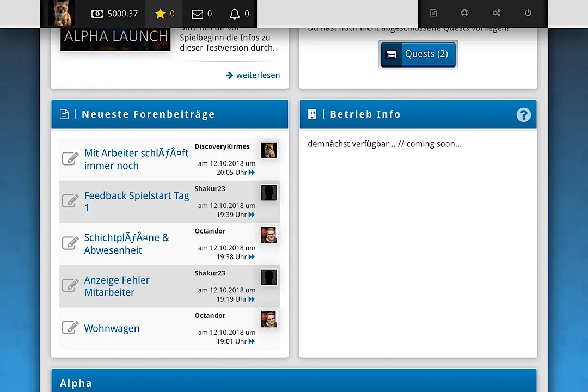Image resolution: width=588 pixels, height=392 pixels.
Task: Click the document icon in top bar
Action: (x=433, y=13)
